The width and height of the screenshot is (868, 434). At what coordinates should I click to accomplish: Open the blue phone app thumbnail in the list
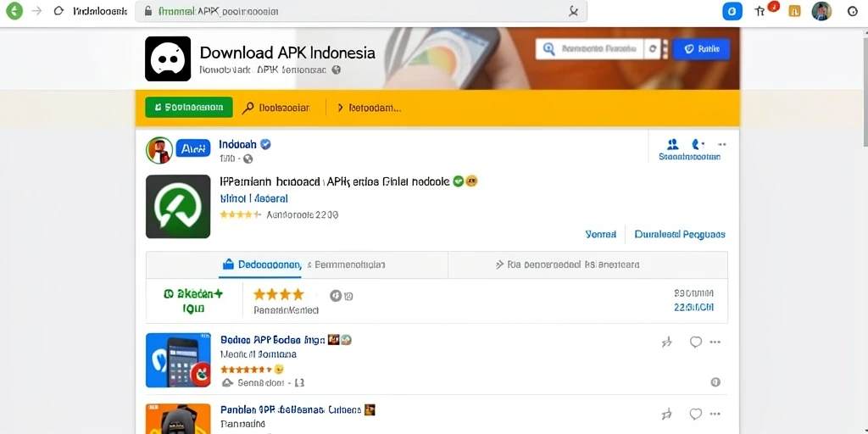[178, 359]
